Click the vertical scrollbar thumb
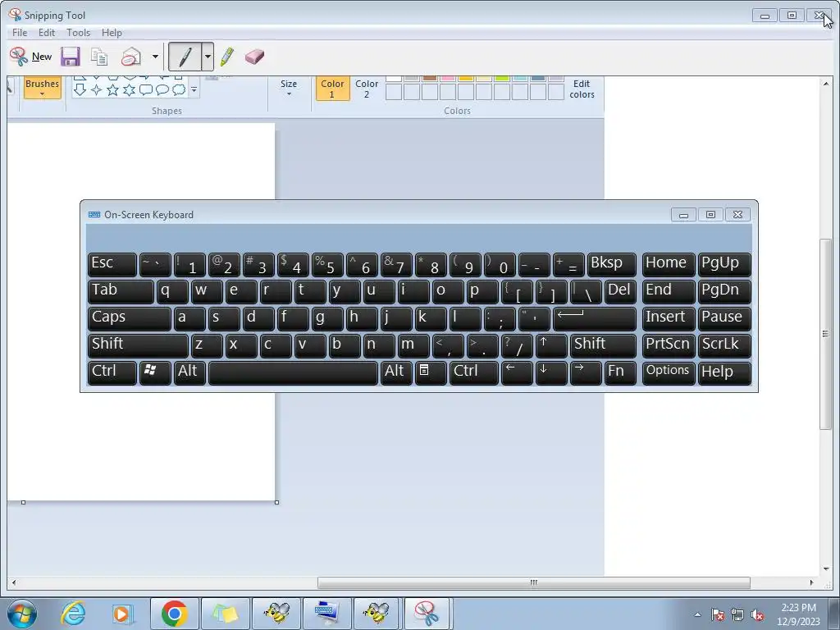 coord(825,333)
